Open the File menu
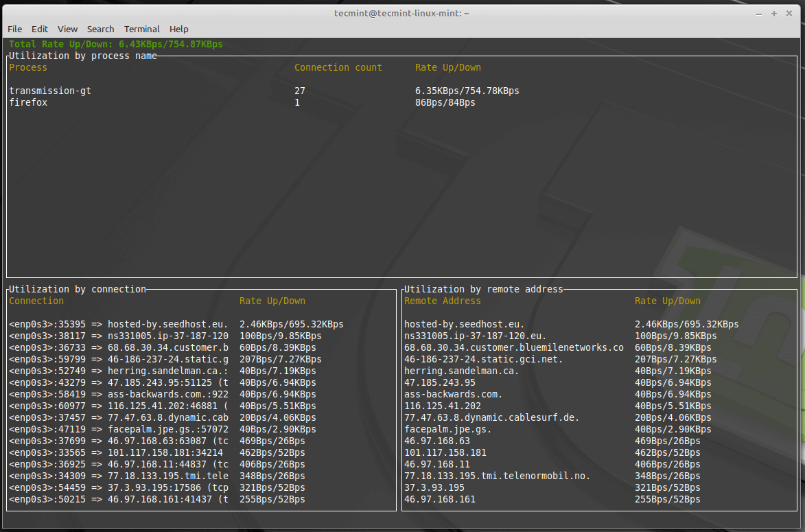The height and width of the screenshot is (532, 805). pos(14,29)
